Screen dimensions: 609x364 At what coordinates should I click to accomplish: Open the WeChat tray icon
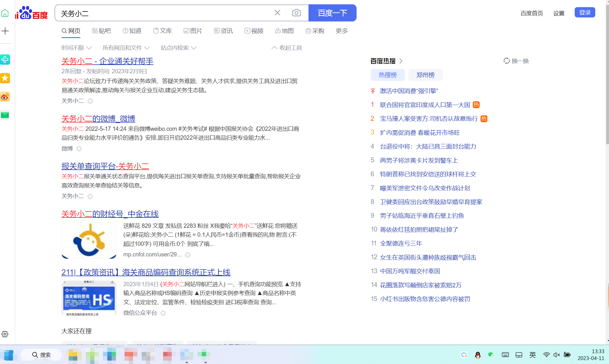[491, 355]
